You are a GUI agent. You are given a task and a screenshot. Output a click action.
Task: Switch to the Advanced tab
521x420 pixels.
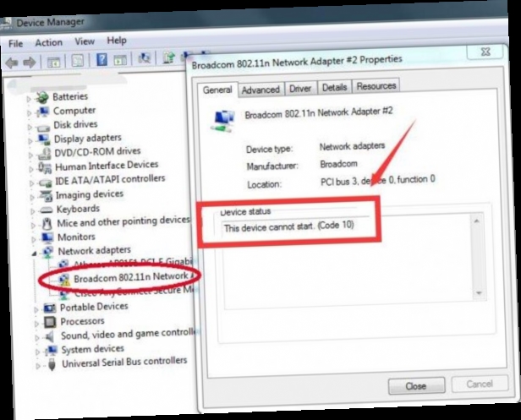click(x=260, y=90)
